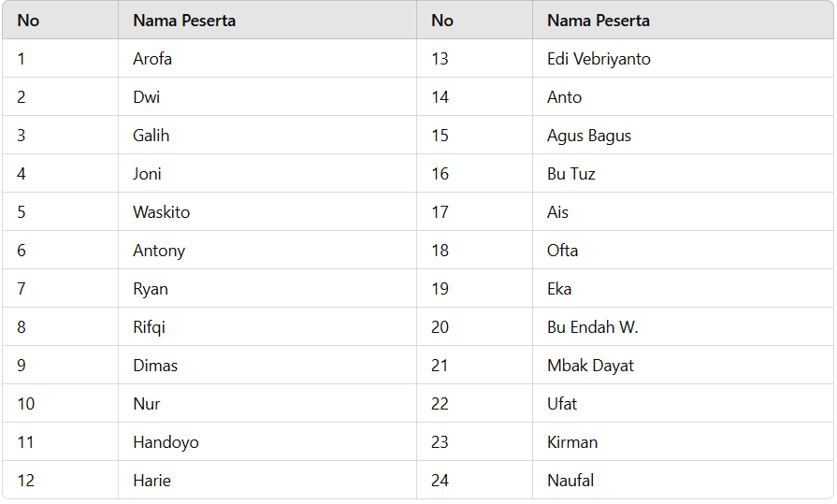Select the Kirman cell
This screenshot has width=837, height=504.
[683, 441]
